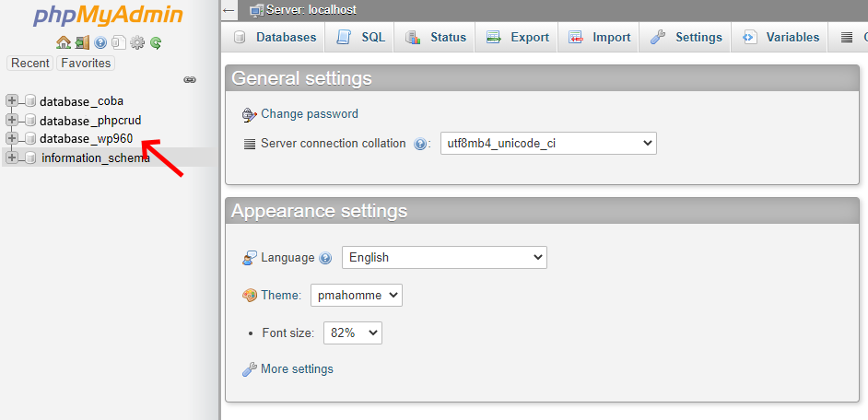Image resolution: width=868 pixels, height=420 pixels.
Task: Open the Import tab
Action: tap(599, 37)
